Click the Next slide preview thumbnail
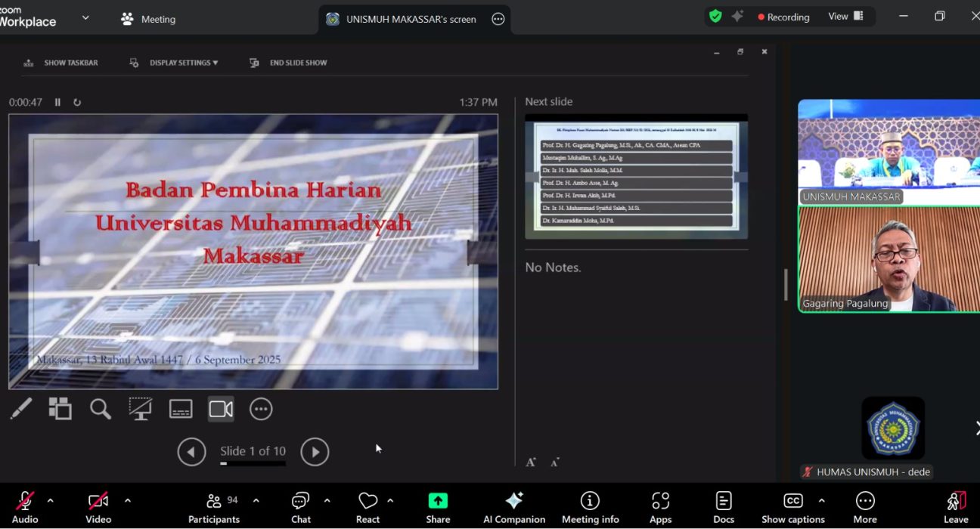Image resolution: width=980 pixels, height=529 pixels. [x=637, y=176]
